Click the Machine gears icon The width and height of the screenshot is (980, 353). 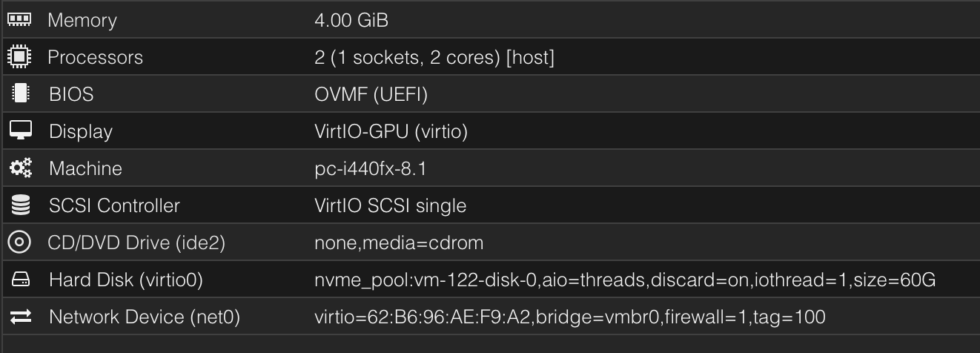20,168
